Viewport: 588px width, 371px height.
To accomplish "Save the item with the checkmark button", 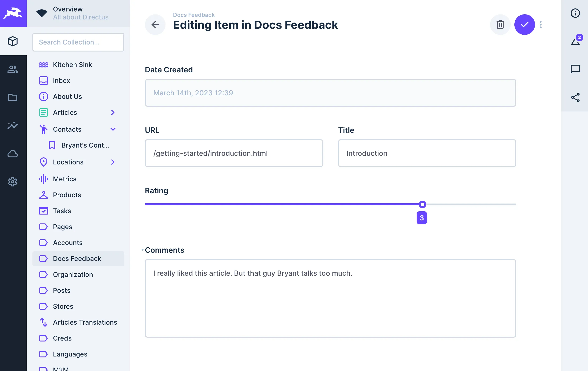I will (524, 24).
